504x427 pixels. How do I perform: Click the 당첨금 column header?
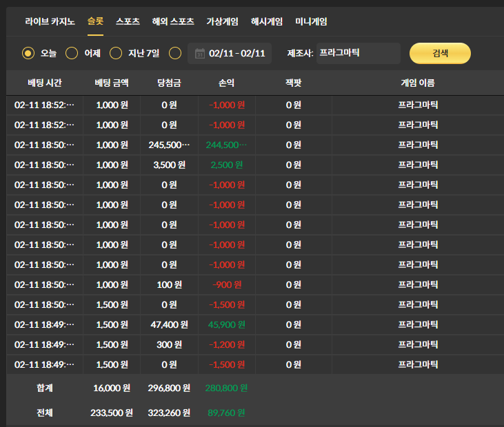[x=169, y=83]
